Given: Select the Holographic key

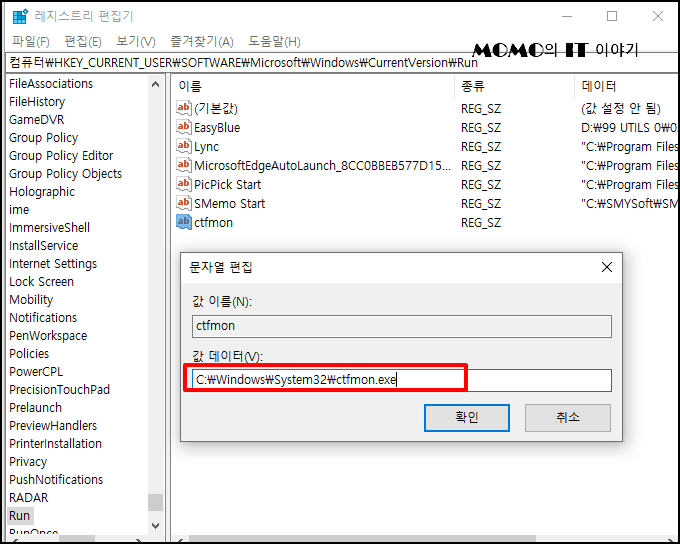Looking at the screenshot, I should tap(42, 192).
